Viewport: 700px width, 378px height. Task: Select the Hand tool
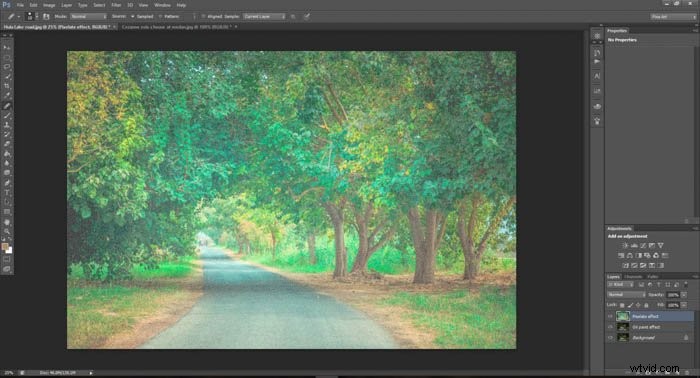click(x=7, y=222)
